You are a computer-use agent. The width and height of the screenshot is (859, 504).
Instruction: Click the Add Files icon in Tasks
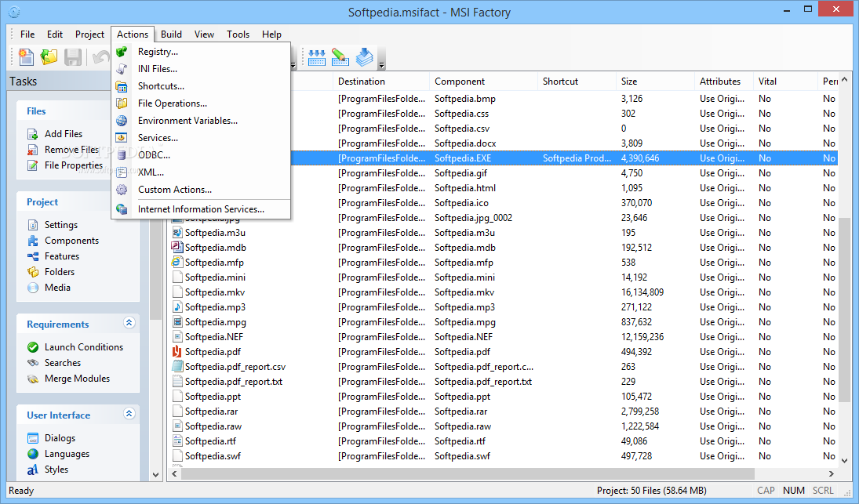pyautogui.click(x=33, y=134)
